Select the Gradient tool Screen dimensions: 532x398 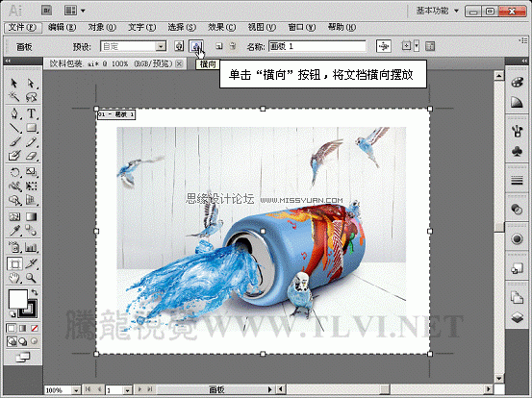(x=31, y=217)
